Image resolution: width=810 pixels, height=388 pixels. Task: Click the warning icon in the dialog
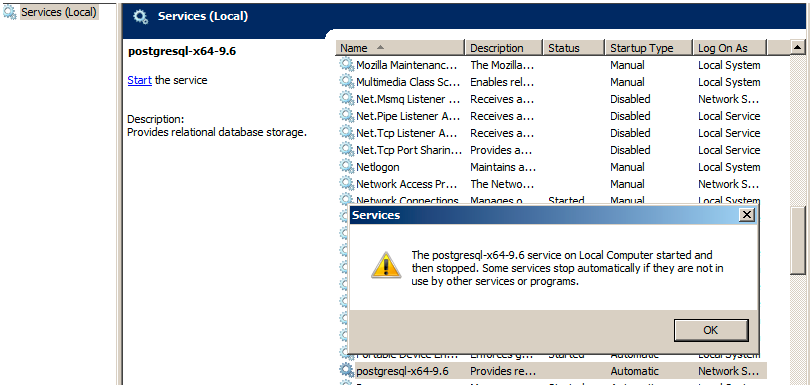386,265
